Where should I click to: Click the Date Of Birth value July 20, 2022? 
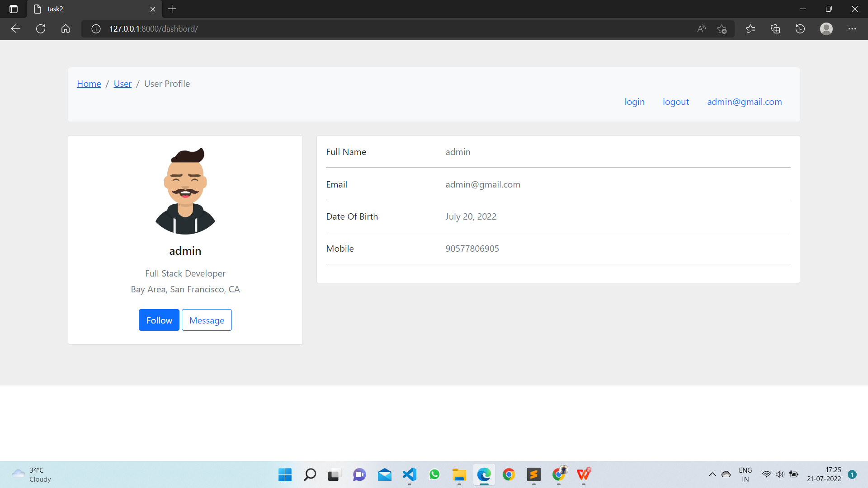coord(471,216)
